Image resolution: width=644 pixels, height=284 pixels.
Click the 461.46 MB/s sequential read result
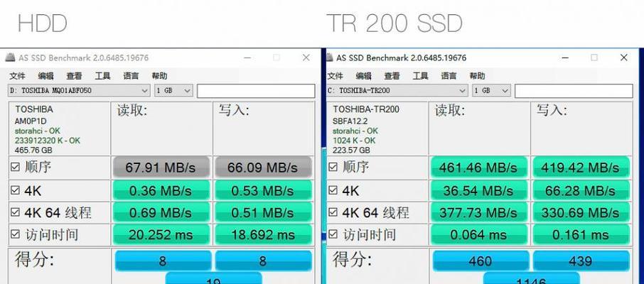pyautogui.click(x=478, y=168)
